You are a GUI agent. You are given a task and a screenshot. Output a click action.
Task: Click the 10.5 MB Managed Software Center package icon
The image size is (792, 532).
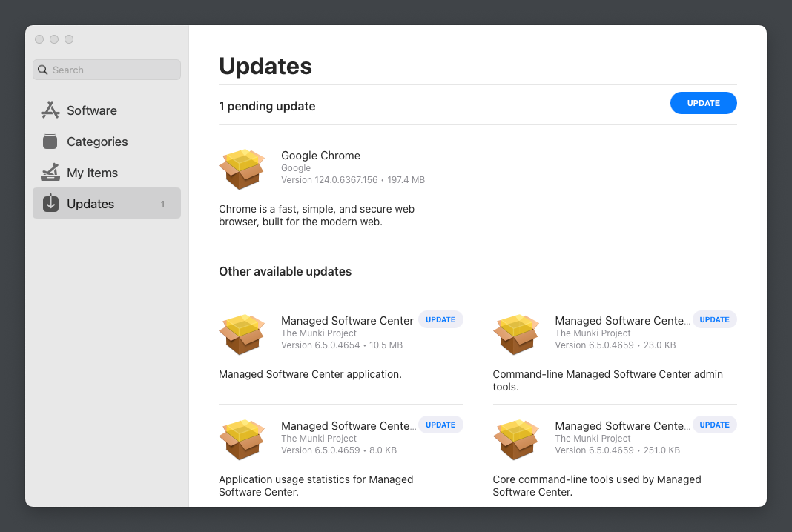coord(242,334)
